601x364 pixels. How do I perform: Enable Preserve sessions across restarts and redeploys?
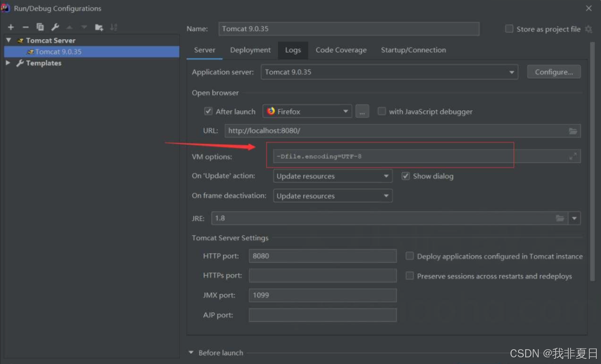tap(409, 276)
